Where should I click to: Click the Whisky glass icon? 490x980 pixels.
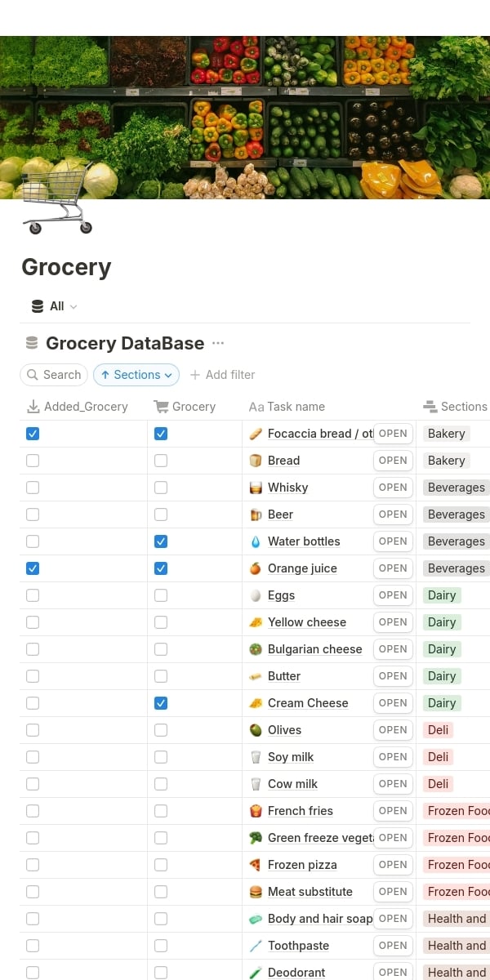pyautogui.click(x=256, y=488)
